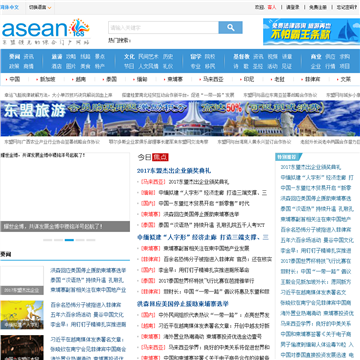Select the 文莱 country tab
This screenshot has height=360, width=360.
[346, 79]
